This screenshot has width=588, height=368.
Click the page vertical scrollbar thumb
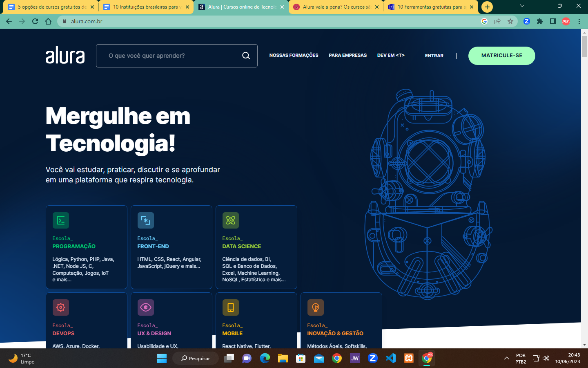click(x=584, y=47)
